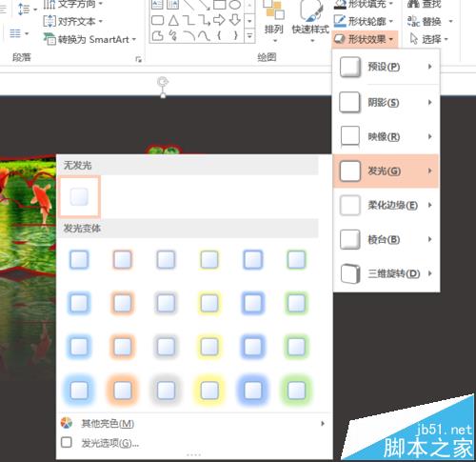476x462 pixels.
Task: Click the shapes gallery down scroll arrow
Action: [249, 21]
